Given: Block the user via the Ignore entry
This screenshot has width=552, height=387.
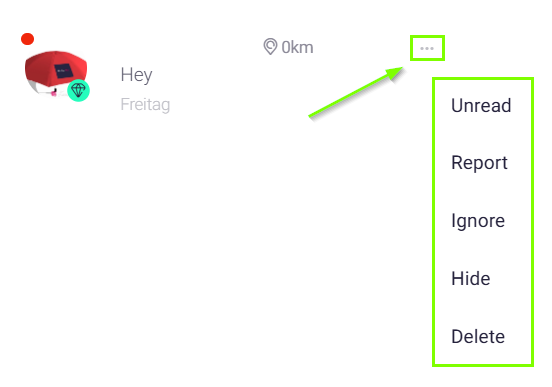Looking at the screenshot, I should coord(478,221).
